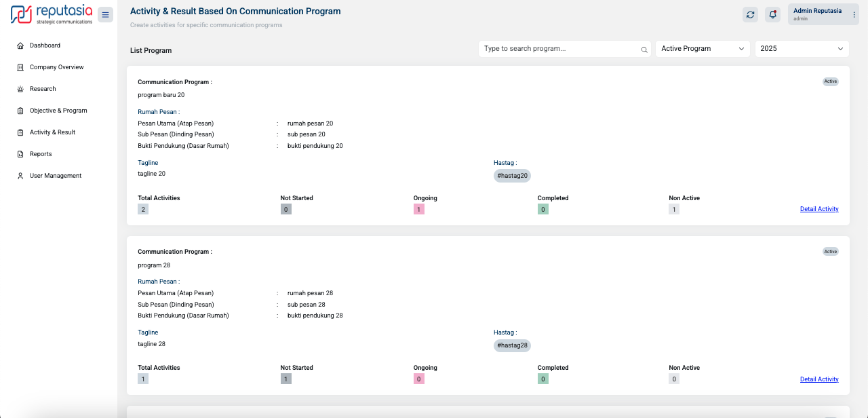Open Detail Activity for program 28

click(819, 379)
